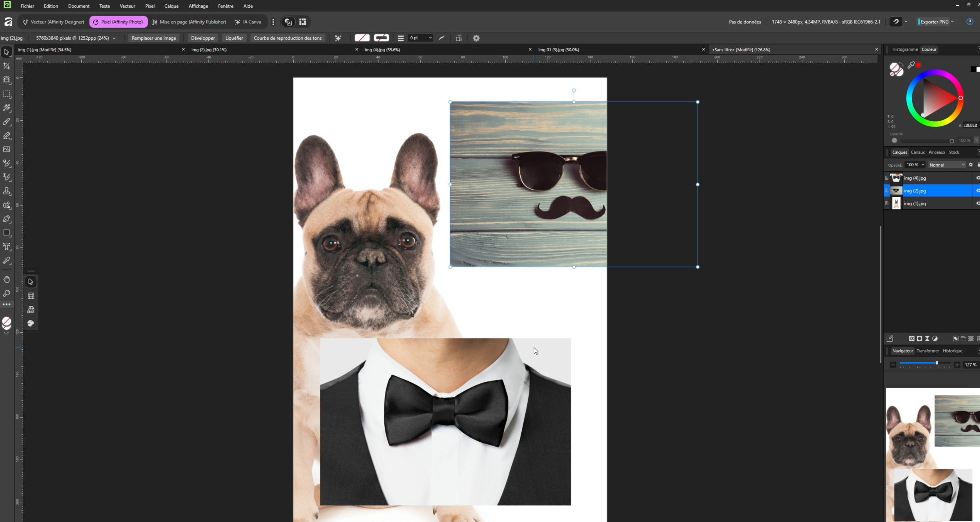
Task: Click the mask layer icon in layers panel
Action: [919, 338]
